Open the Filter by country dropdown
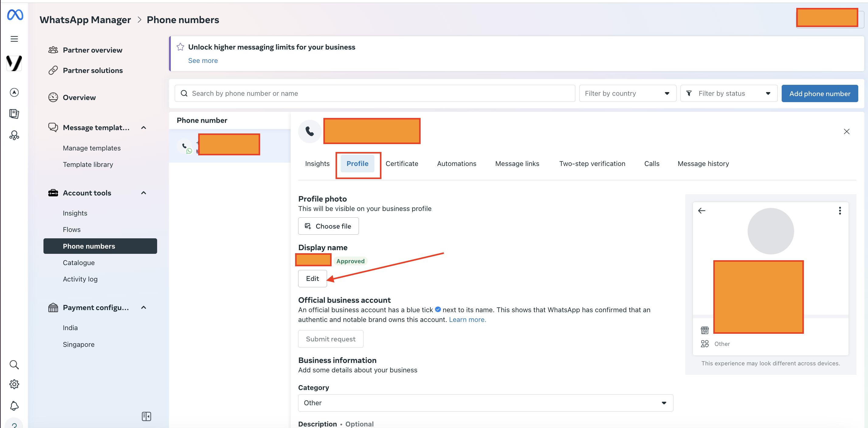The height and width of the screenshot is (428, 868). [627, 93]
